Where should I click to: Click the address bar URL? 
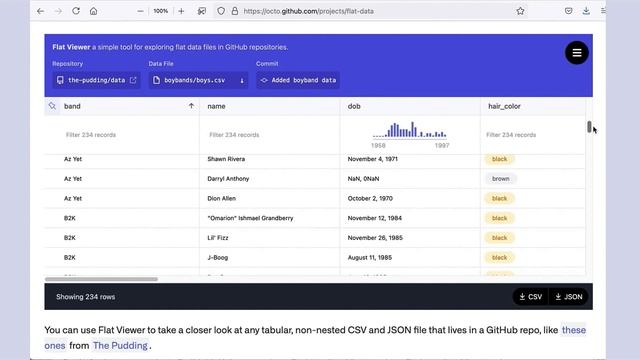[x=309, y=11]
